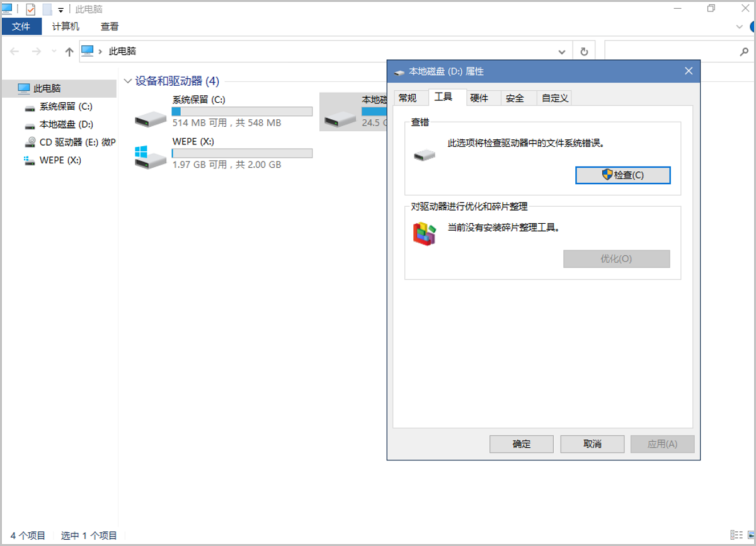Click the properties checkmark icon in title bar
The width and height of the screenshot is (756, 546).
coord(30,9)
